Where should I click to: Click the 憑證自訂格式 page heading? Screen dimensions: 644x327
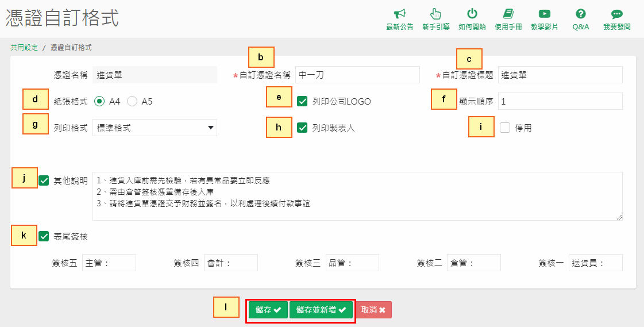[x=63, y=18]
